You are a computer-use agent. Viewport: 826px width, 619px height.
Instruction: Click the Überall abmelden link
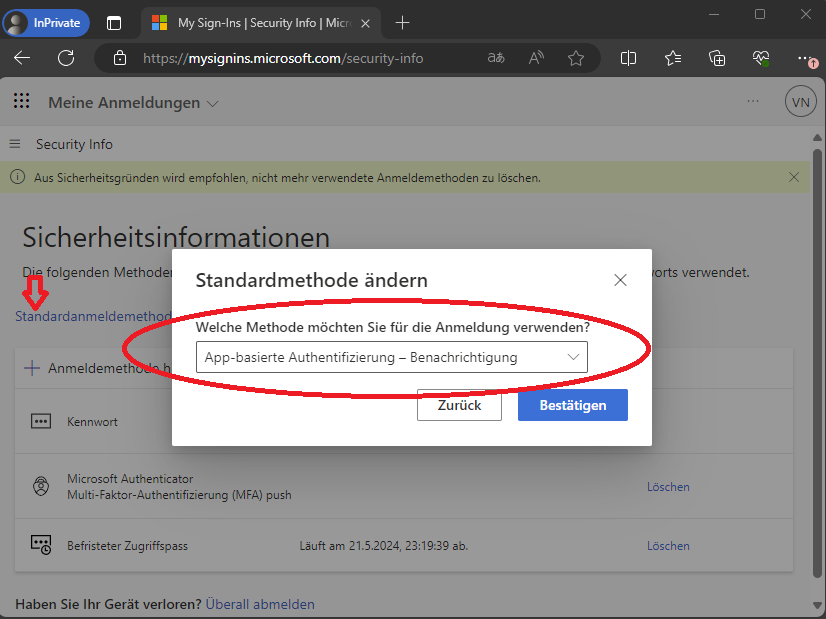(x=260, y=604)
